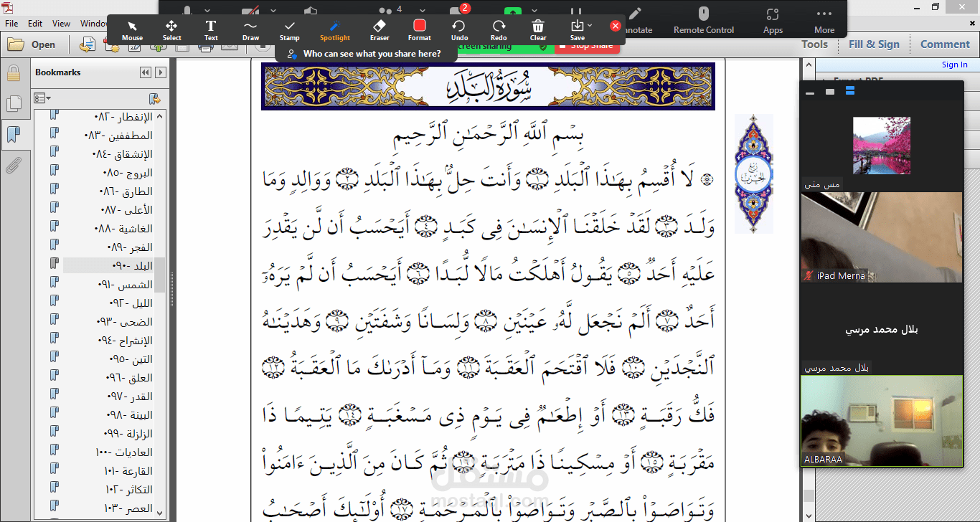Image resolution: width=980 pixels, height=522 pixels.
Task: Click the find current bookmark icon
Action: coord(154,98)
